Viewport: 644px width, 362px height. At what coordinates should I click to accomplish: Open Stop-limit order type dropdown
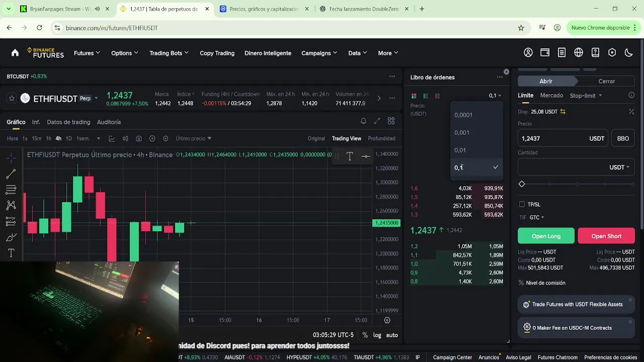(x=586, y=96)
